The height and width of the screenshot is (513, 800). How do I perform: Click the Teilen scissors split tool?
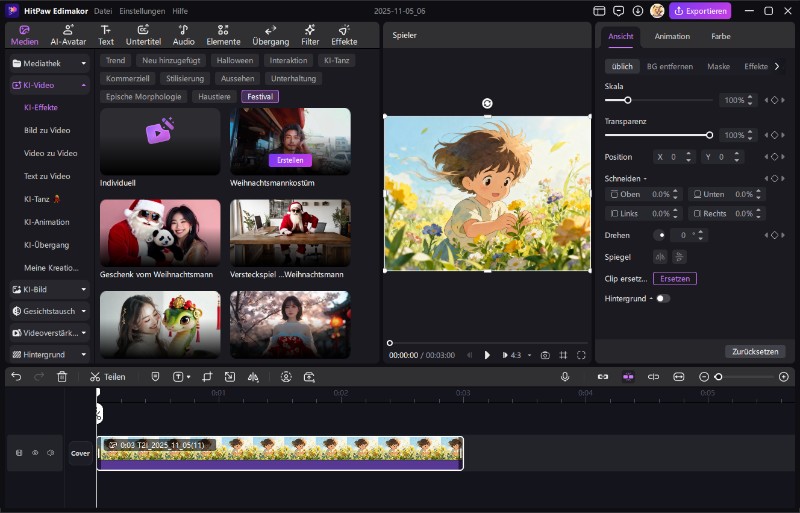click(107, 377)
